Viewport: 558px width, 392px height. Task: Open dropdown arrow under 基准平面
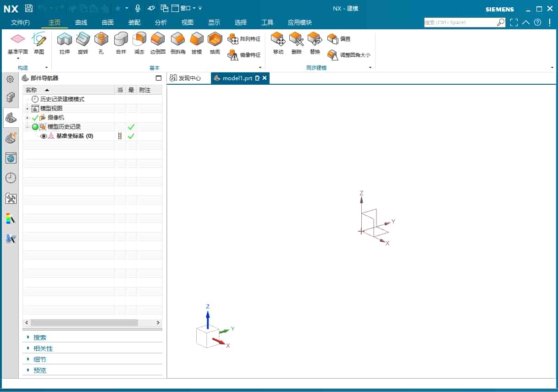click(x=18, y=59)
